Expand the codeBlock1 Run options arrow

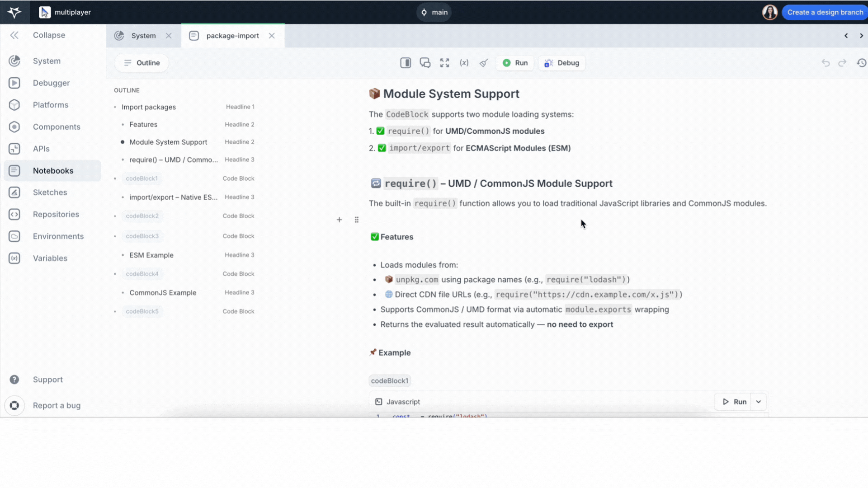click(759, 402)
